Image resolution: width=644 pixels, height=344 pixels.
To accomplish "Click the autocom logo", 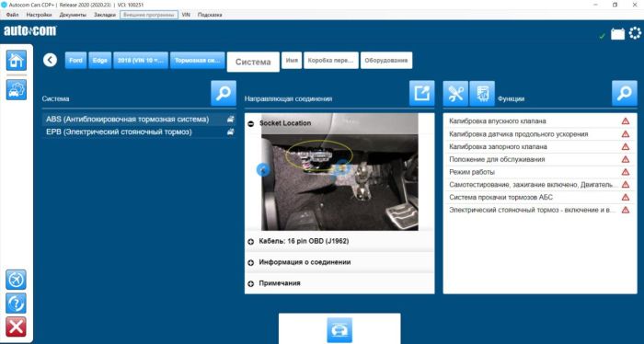I will (30, 30).
